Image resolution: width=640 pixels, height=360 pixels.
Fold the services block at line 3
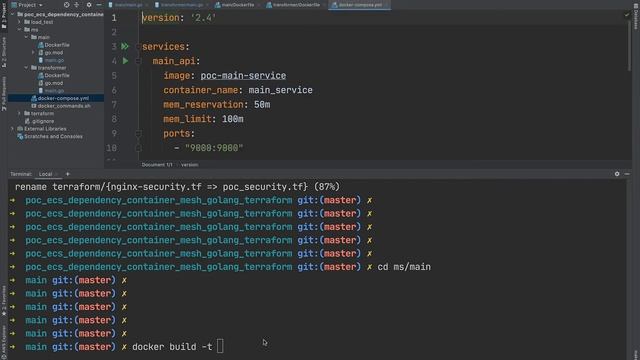(x=138, y=47)
